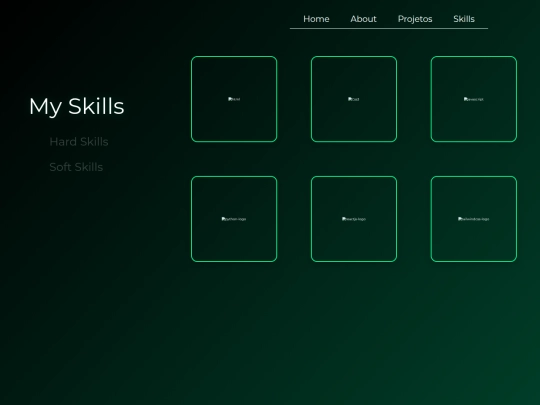Select the reactjs-logo skill card
Viewport: 540px width, 405px height.
(x=354, y=219)
